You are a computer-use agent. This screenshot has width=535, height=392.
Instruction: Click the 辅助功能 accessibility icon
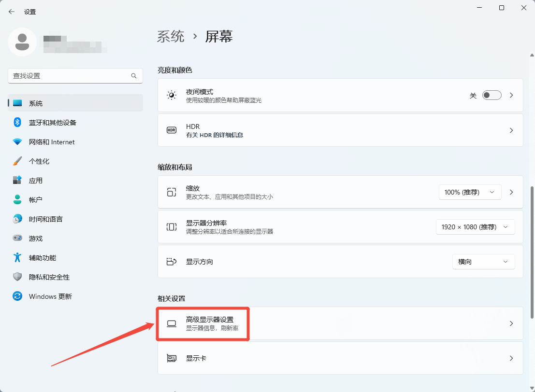click(x=17, y=258)
